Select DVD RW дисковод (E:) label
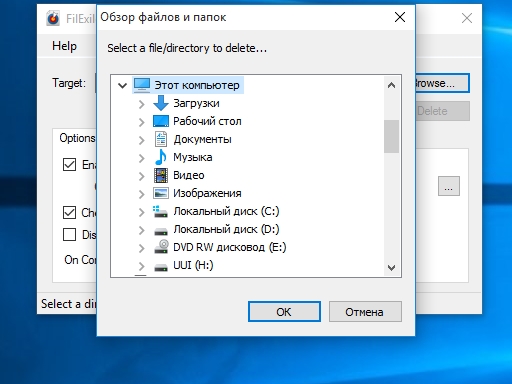Viewport: 512px width, 384px height. coord(230,247)
